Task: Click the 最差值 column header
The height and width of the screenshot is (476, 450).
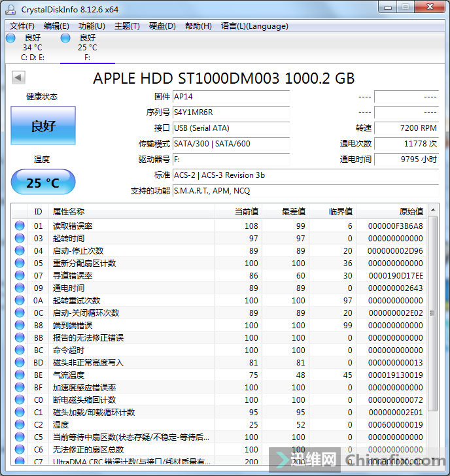Action: click(x=285, y=212)
